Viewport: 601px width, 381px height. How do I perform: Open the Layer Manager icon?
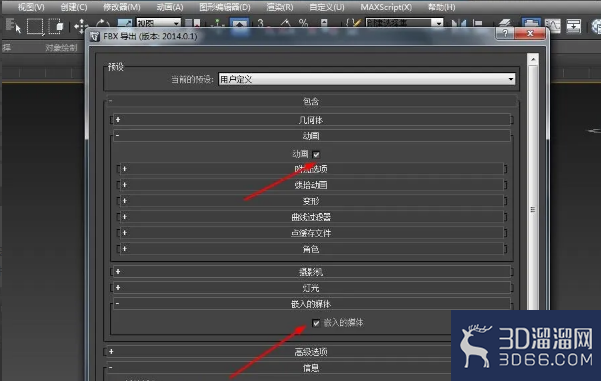coord(506,24)
